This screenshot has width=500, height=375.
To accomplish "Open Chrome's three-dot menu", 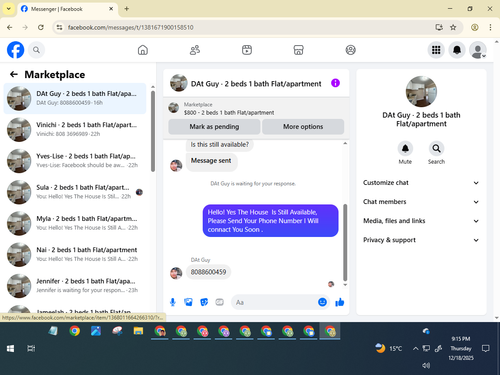I will pos(490,27).
